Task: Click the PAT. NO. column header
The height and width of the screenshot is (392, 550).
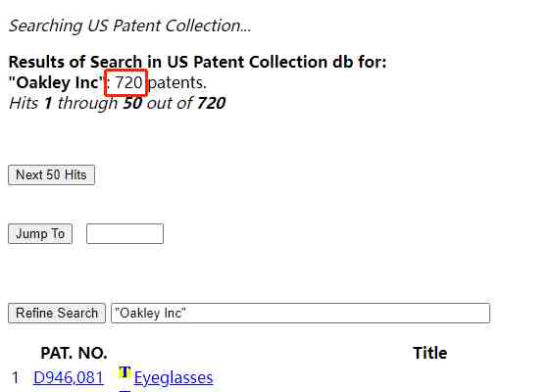Action: (x=74, y=353)
